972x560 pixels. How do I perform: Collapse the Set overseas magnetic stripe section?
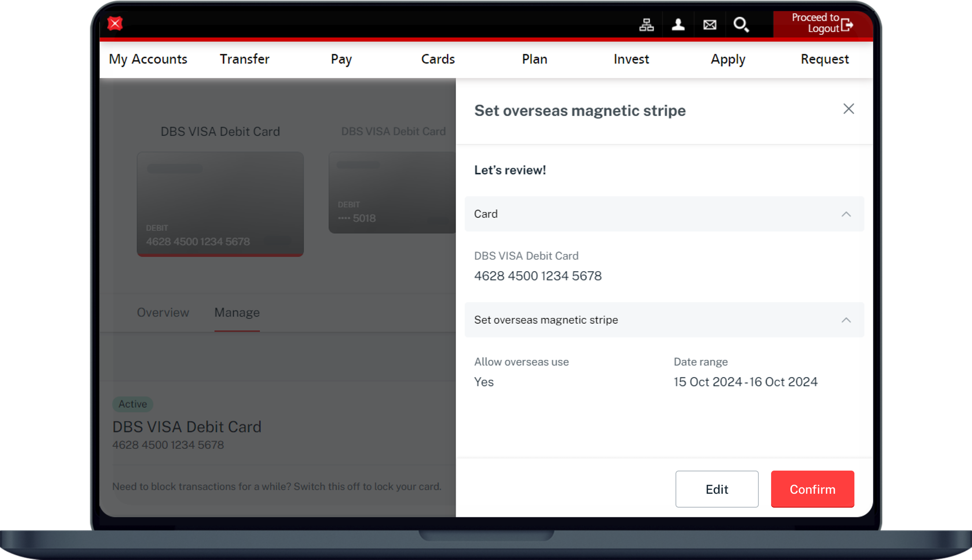coord(846,320)
